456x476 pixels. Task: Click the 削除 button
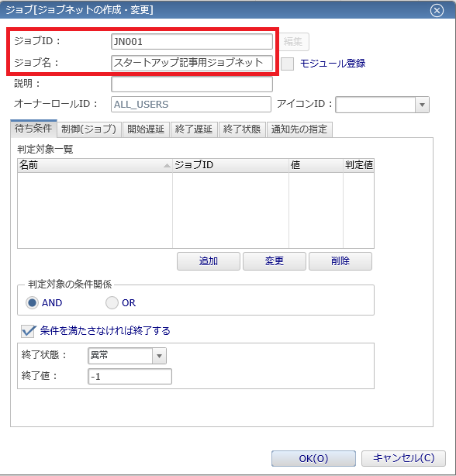(340, 261)
